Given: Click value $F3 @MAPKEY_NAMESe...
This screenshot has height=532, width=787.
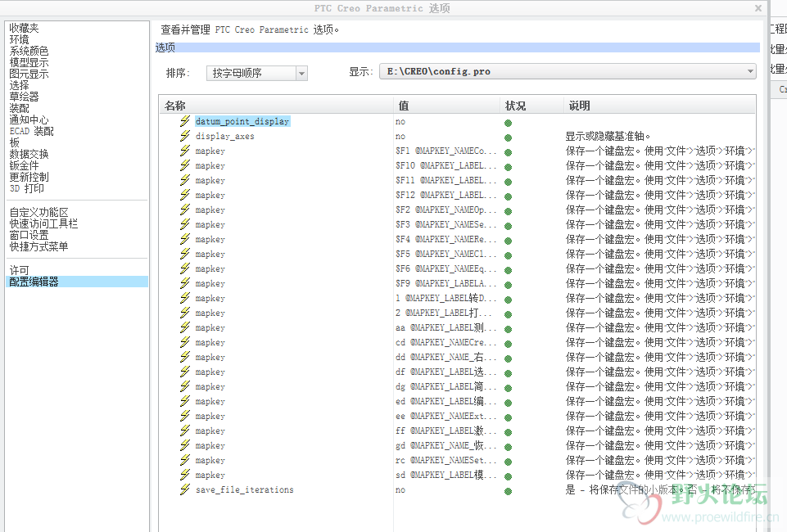Looking at the screenshot, I should click(x=446, y=224).
